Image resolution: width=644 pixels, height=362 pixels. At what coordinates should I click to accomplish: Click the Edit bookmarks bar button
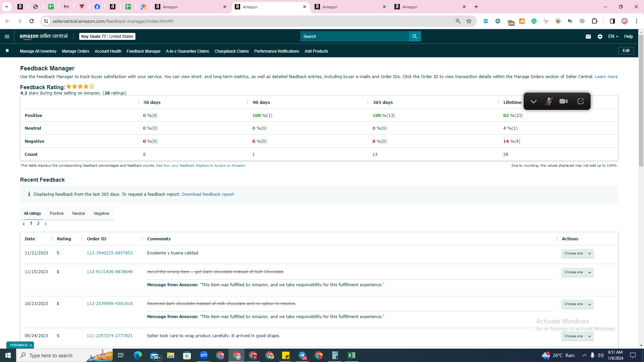[x=626, y=51]
